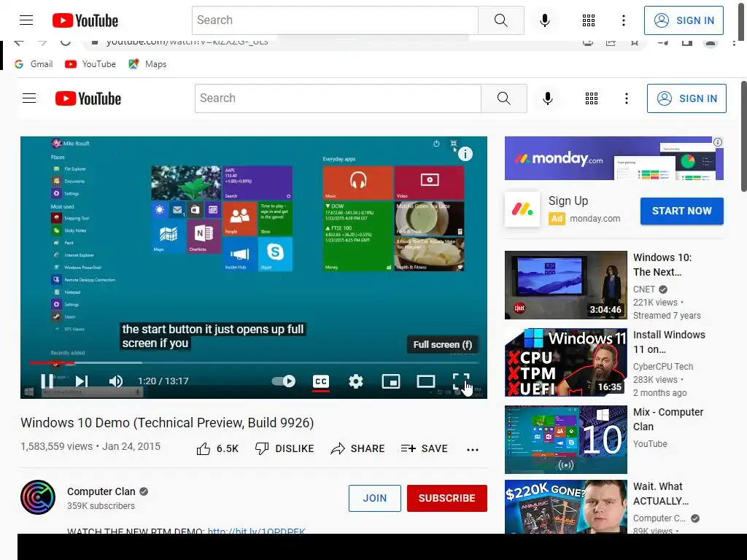Open the Wait. What ACTUALLY title text
The width and height of the screenshot is (747, 560).
click(x=661, y=494)
